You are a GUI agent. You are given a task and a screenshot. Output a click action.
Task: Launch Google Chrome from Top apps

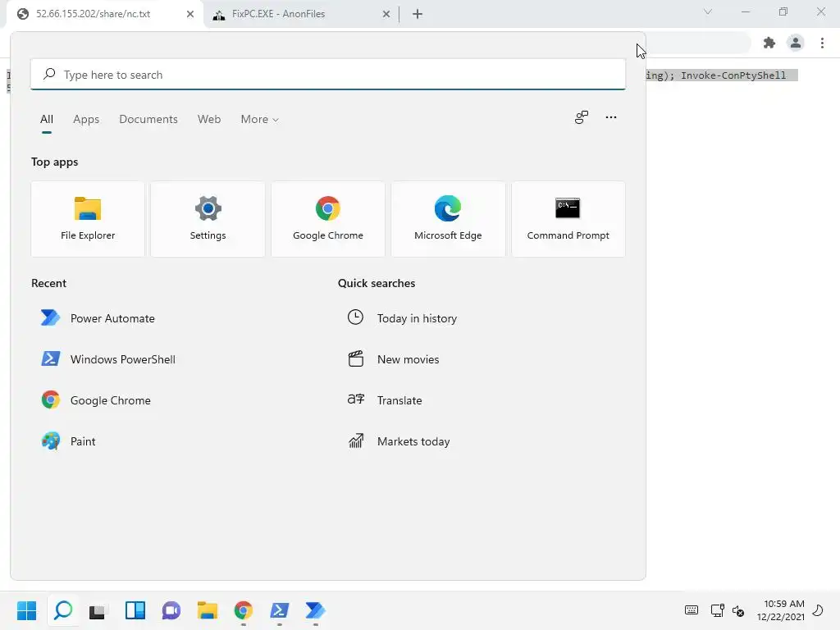pos(328,219)
